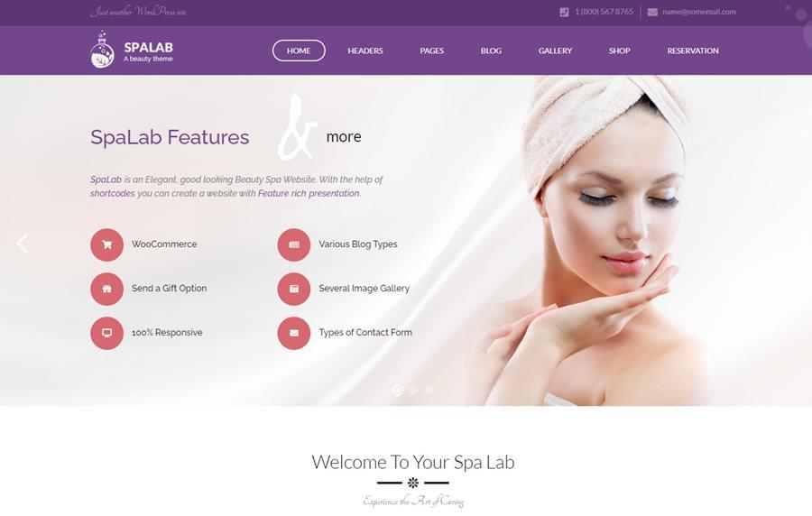
Task: Click the Types of Contact Form envelope icon
Action: [x=293, y=333]
